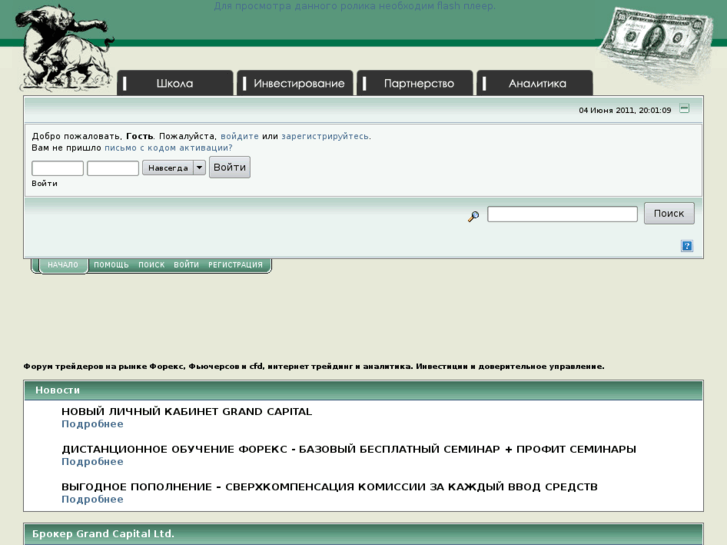The width and height of the screenshot is (727, 545).
Task: Select the ВОЙТИ menu item
Action: (186, 265)
